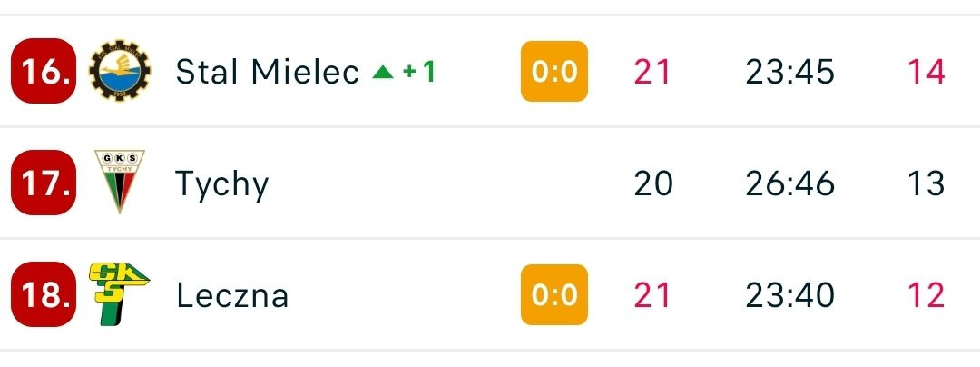This screenshot has height=367, width=980.
Task: Click Stal Mielec points value 14
Action: (926, 71)
